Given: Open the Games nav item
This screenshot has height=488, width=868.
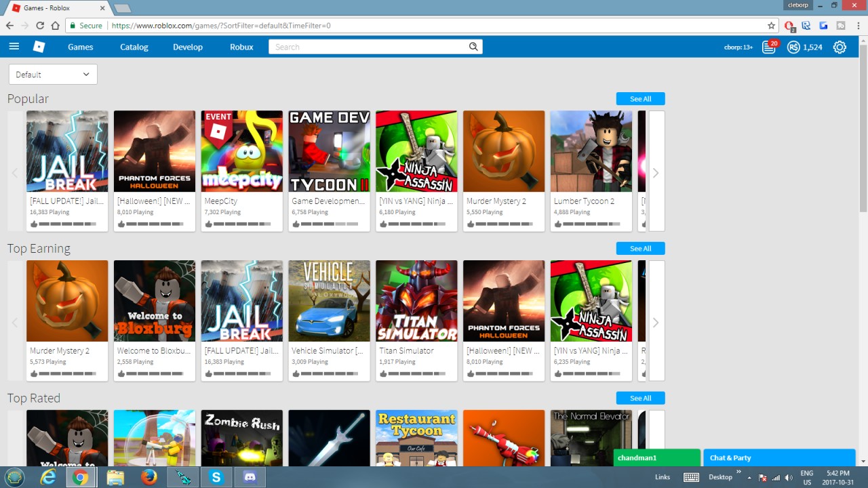Looking at the screenshot, I should (x=81, y=47).
